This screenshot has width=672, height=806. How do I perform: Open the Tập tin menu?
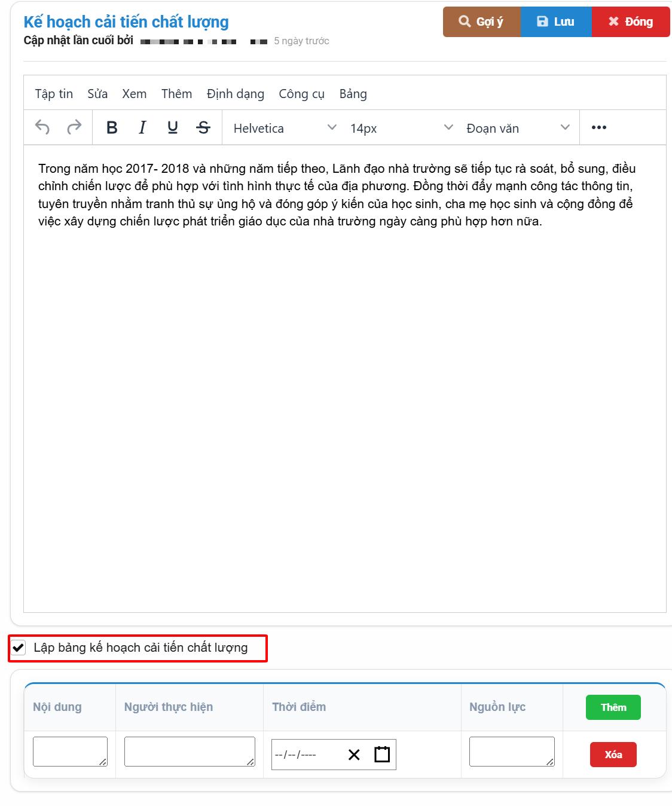click(54, 94)
